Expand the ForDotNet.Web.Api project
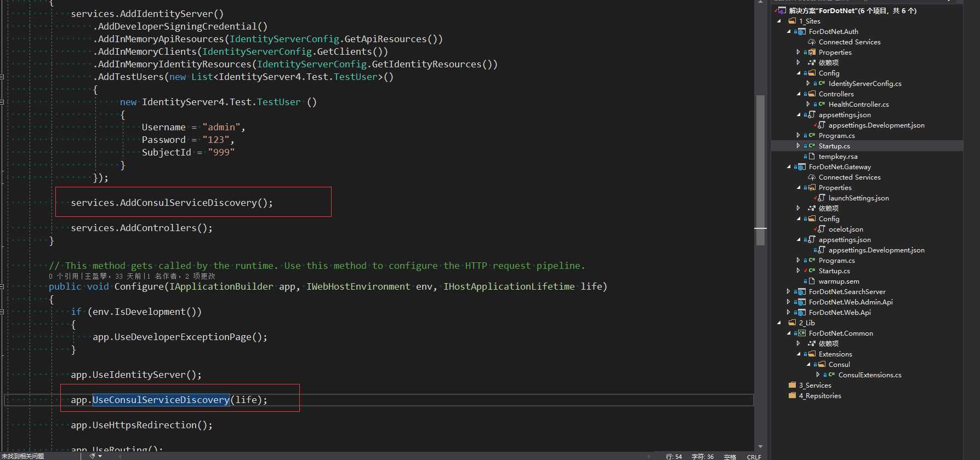The width and height of the screenshot is (980, 460). click(x=788, y=312)
